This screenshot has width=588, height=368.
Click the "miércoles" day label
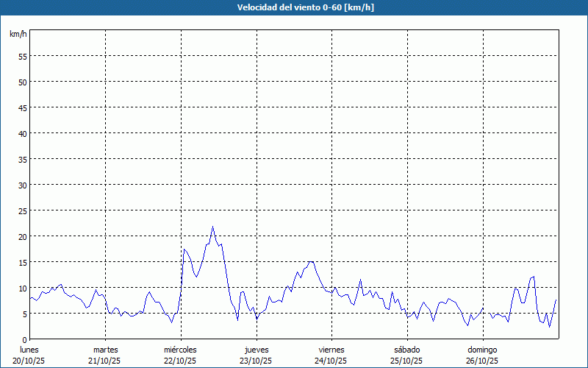(180, 350)
